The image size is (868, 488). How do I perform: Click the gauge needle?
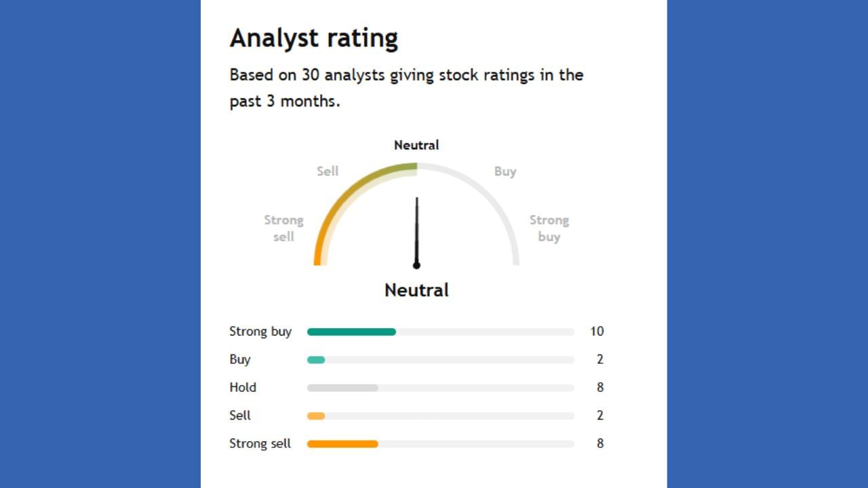416,232
